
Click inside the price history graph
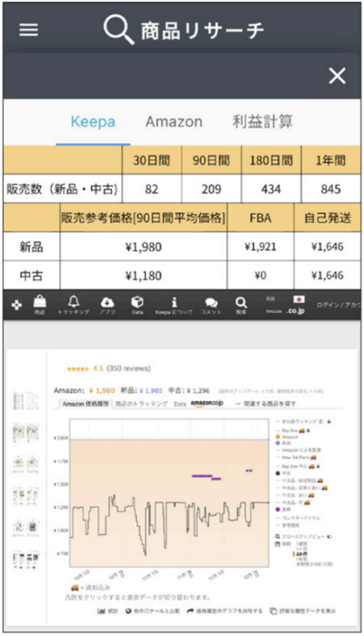(x=169, y=493)
